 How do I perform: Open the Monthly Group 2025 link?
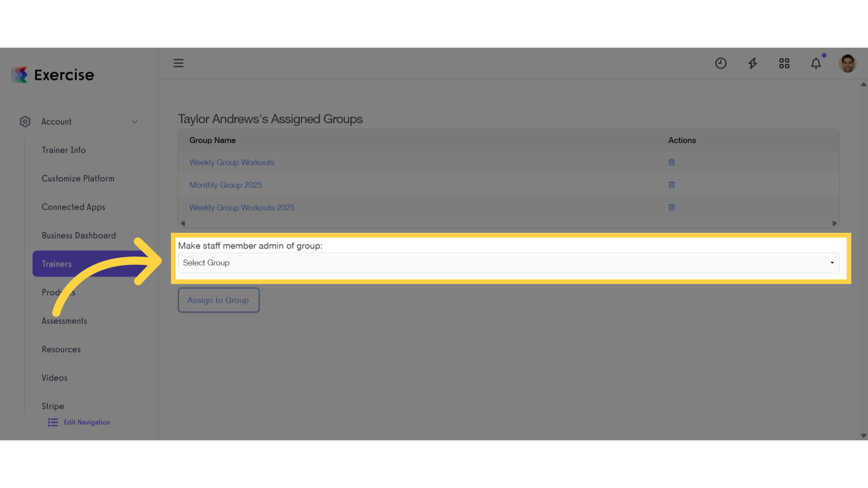226,185
